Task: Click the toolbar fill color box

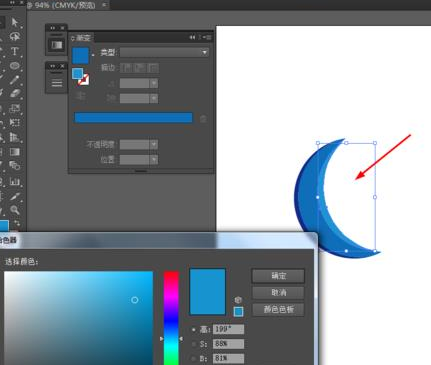Action: pos(4,226)
